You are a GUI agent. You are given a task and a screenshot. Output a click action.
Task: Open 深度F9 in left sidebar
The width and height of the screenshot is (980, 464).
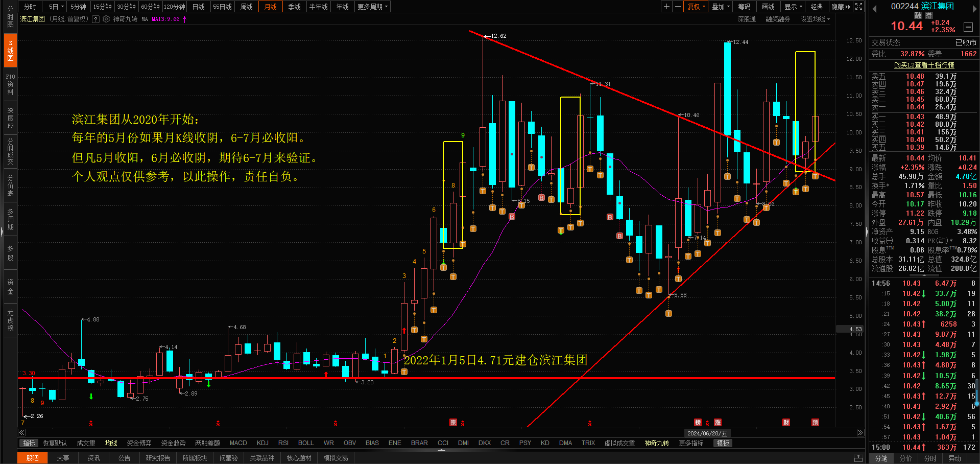(x=10, y=118)
